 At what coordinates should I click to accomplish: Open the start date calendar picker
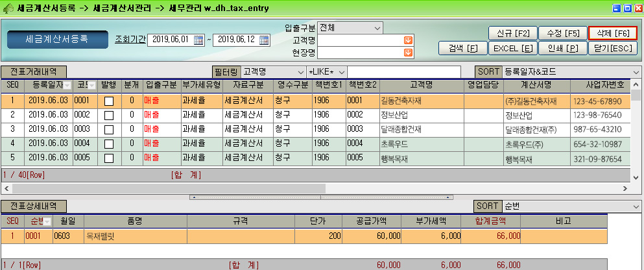(x=199, y=40)
